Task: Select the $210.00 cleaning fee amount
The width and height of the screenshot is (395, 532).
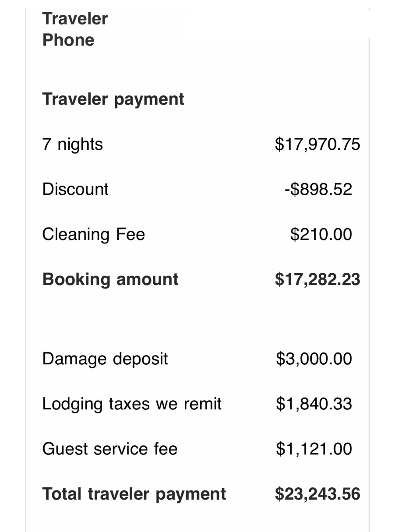Action: 321,234
